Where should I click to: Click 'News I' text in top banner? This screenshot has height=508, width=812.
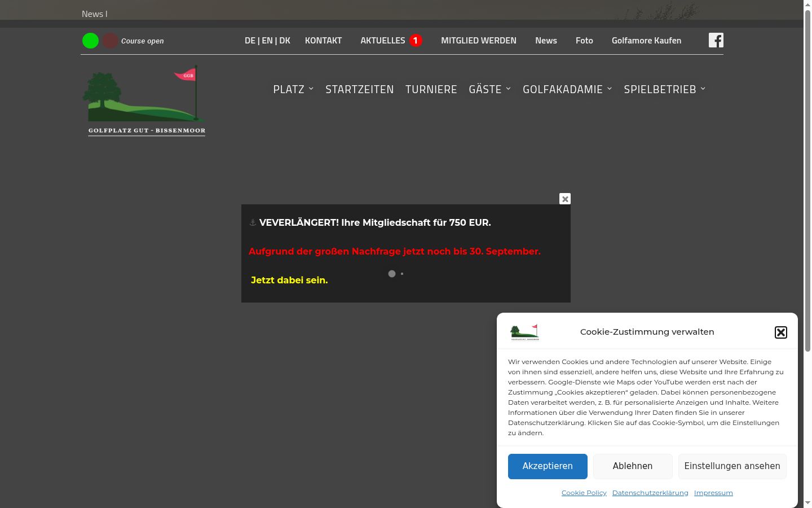pyautogui.click(x=95, y=14)
